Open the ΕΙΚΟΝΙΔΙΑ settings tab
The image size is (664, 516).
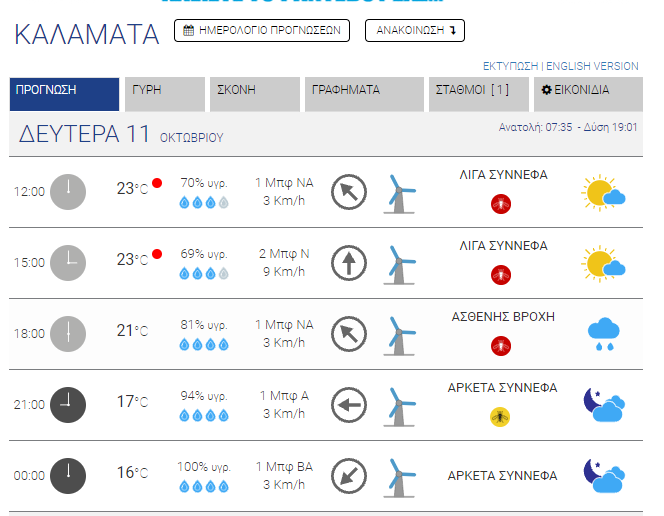(588, 93)
